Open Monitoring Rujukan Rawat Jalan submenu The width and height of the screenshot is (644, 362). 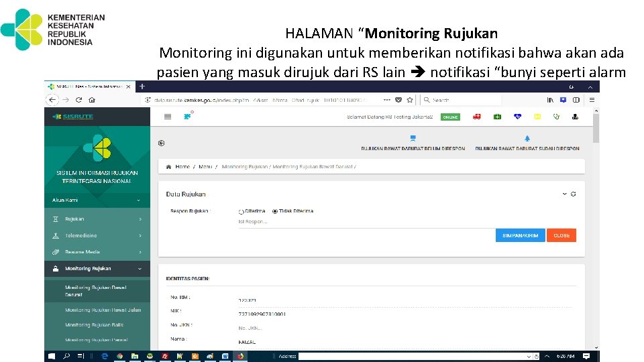pos(103,310)
